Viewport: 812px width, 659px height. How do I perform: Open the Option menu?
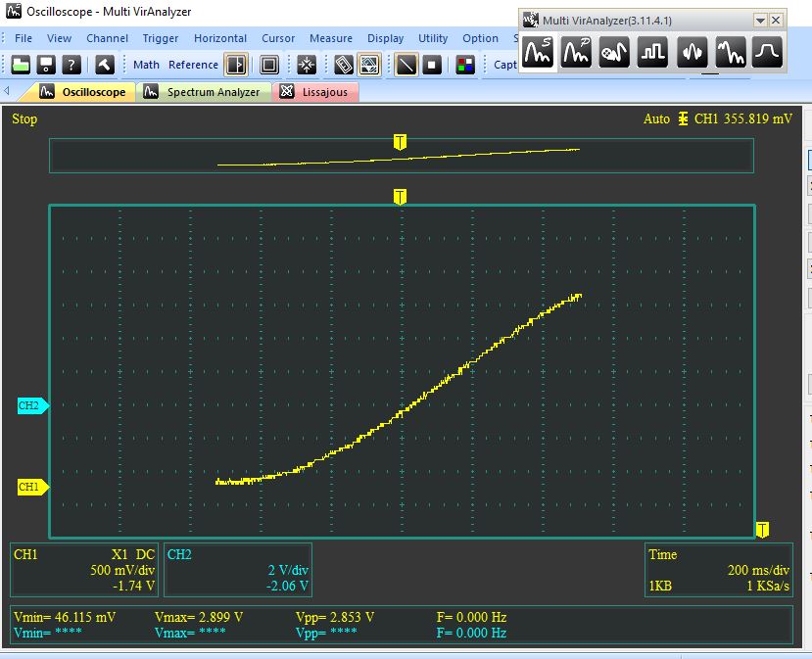click(480, 38)
